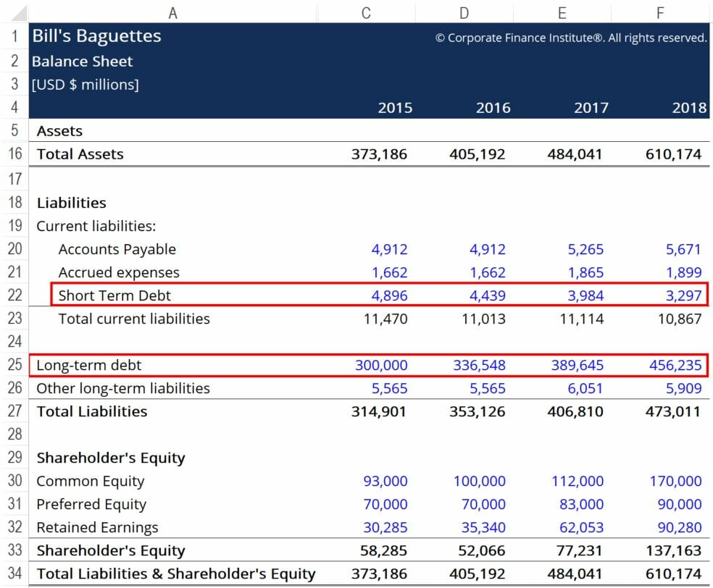Select the Preferred Equity 2018 value 90,000
The height and width of the screenshot is (588, 713).
coord(676,504)
